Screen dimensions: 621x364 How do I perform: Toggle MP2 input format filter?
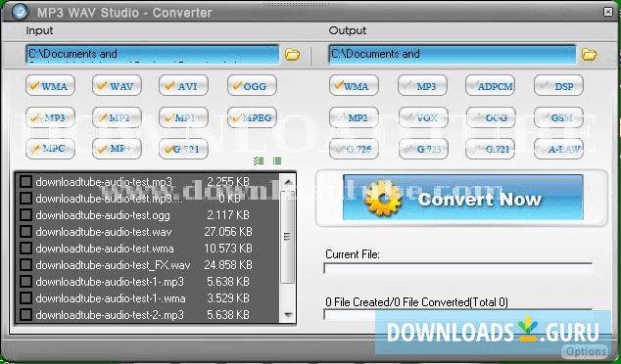click(117, 117)
